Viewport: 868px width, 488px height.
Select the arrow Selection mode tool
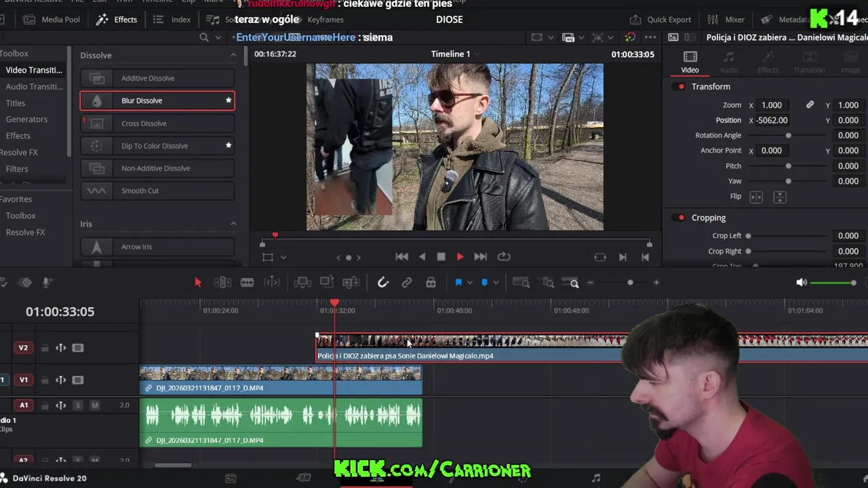click(x=198, y=283)
